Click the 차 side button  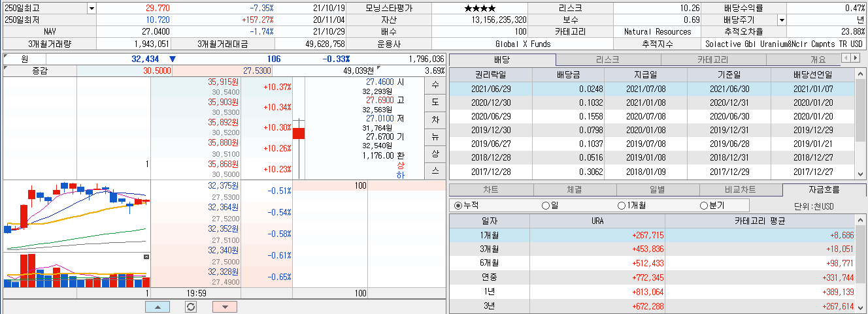pos(435,119)
